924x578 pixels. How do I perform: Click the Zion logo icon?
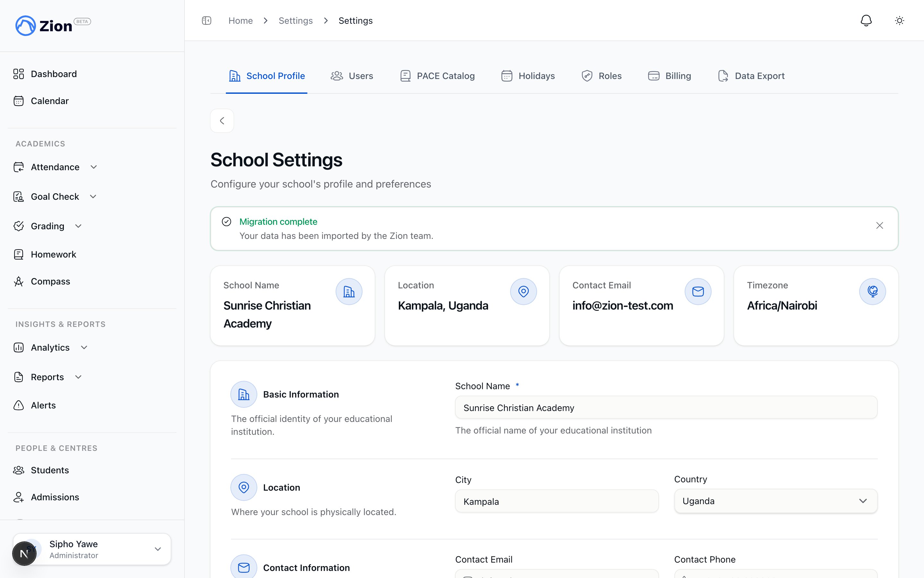[25, 26]
